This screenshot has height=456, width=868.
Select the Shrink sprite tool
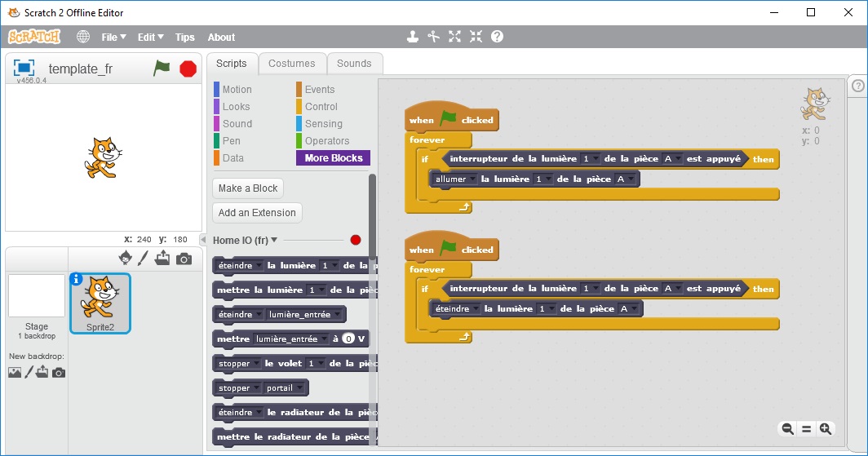pos(476,37)
